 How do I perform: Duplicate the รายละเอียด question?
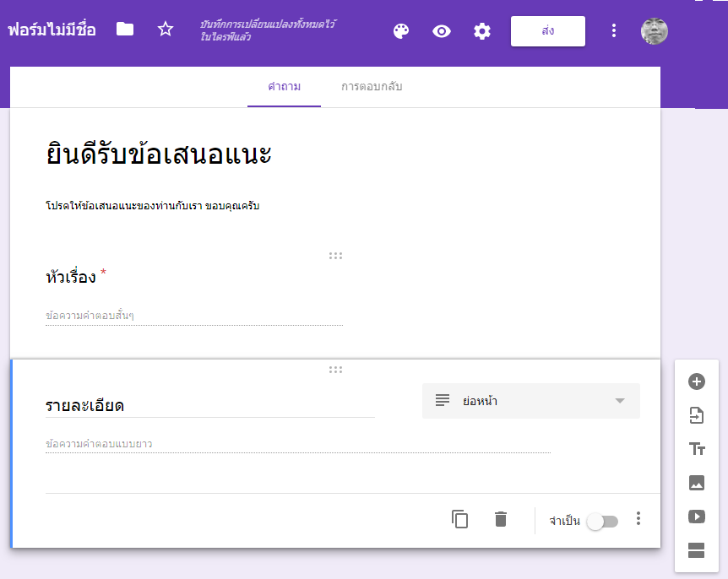pos(459,520)
